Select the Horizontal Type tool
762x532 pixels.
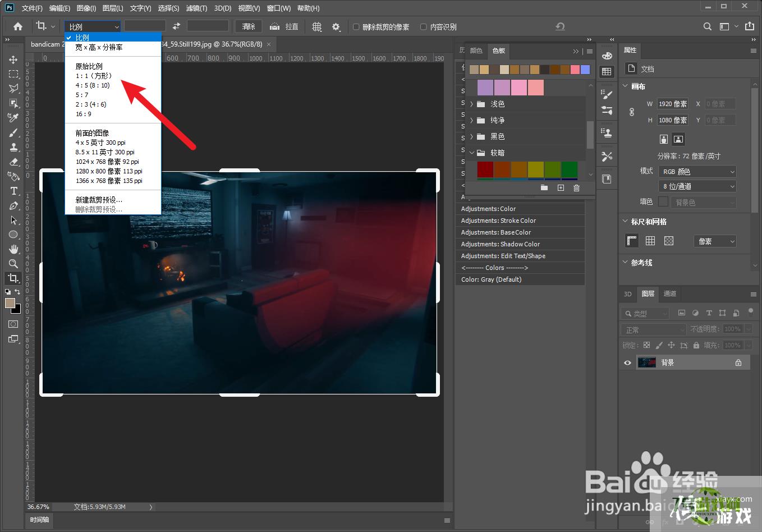pos(13,191)
